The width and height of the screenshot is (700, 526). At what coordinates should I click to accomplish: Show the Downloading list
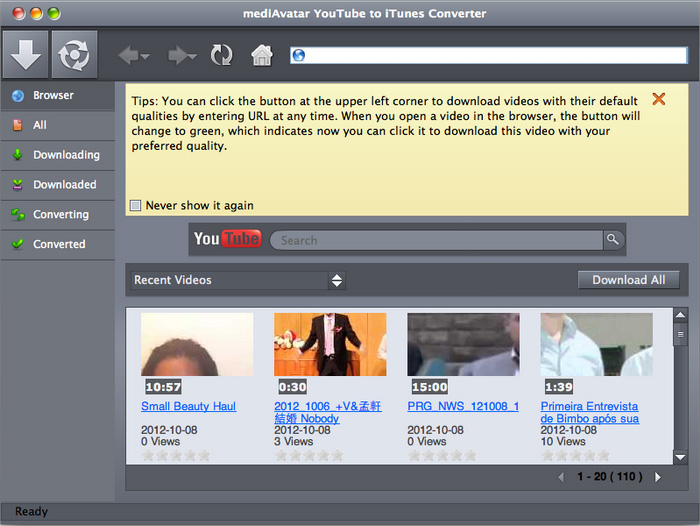58,155
